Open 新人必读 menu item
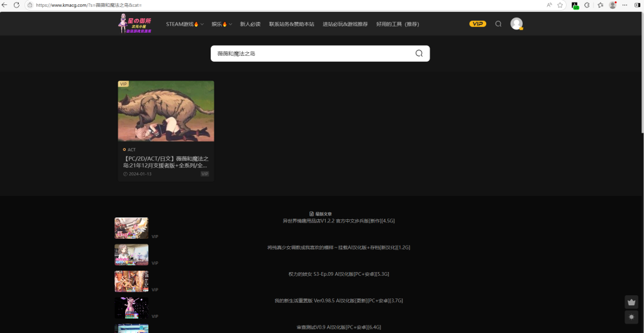Viewport: 644px width, 333px height. [250, 25]
